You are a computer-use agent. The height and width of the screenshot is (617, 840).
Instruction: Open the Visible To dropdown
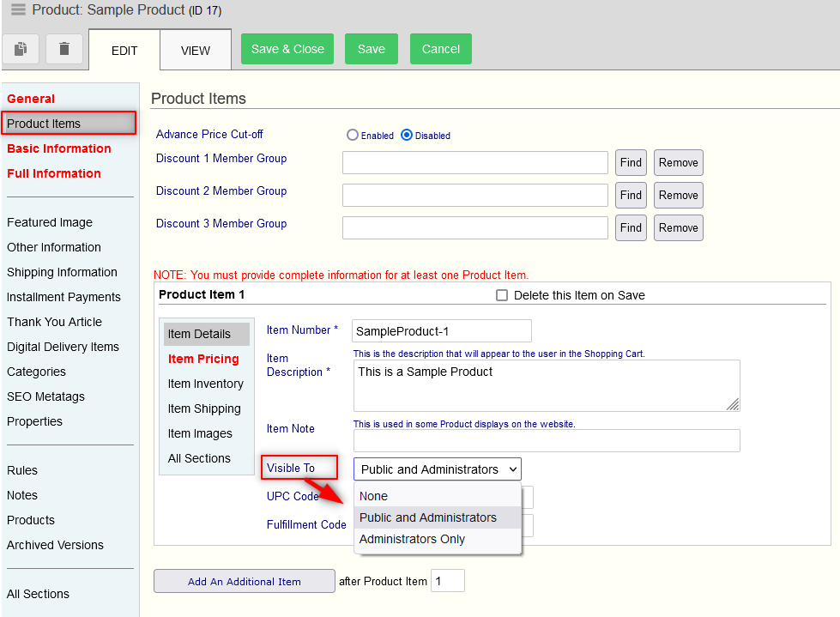(x=437, y=469)
